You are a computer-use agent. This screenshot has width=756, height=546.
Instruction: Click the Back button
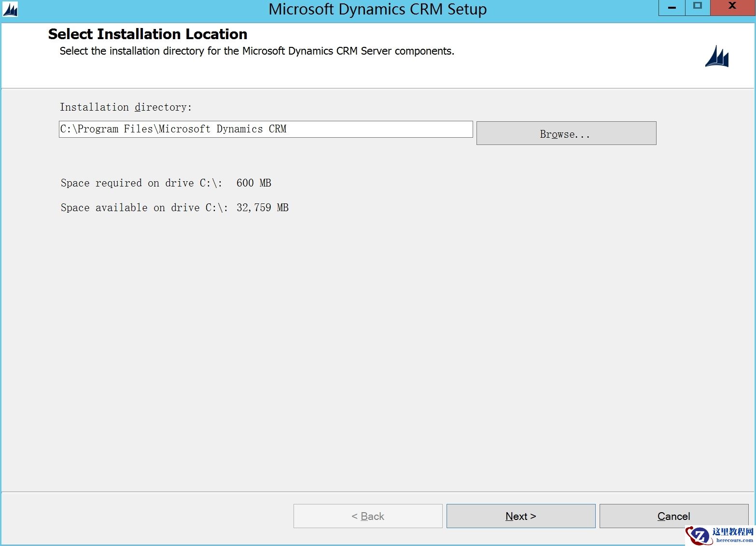tap(367, 516)
